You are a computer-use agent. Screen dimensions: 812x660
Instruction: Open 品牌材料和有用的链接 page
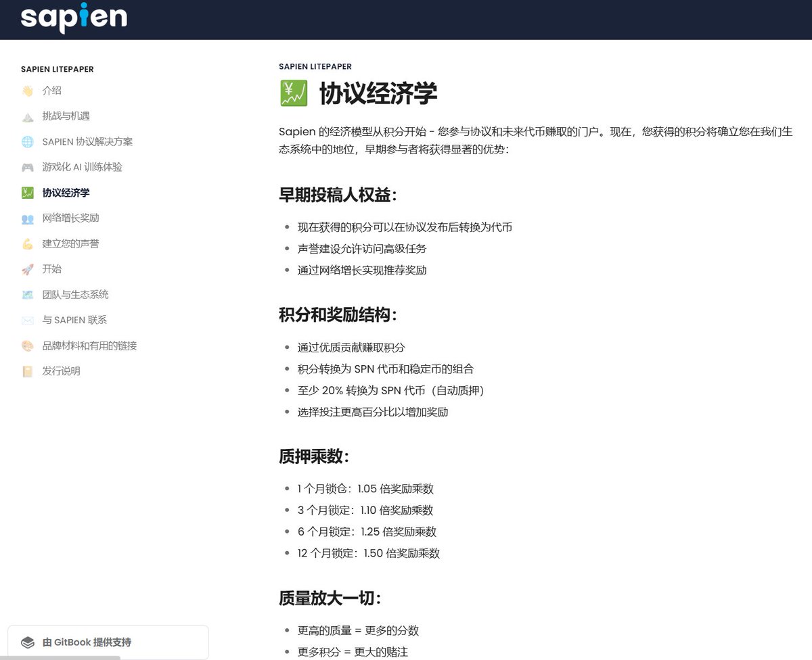(x=89, y=346)
